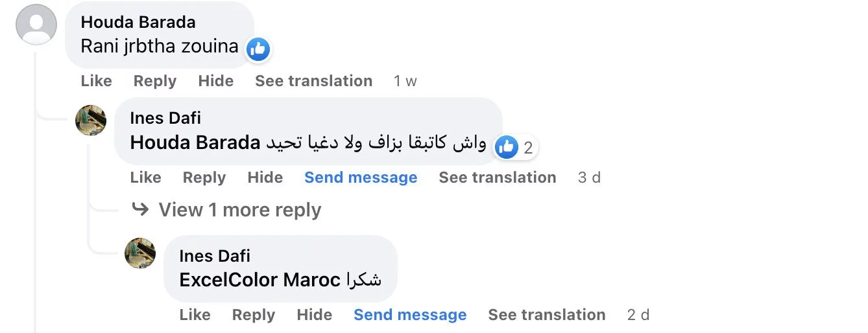Open Ines Dafi's avatar on the ExcelColor reply
Image resolution: width=868 pixels, height=333 pixels.
[140, 253]
